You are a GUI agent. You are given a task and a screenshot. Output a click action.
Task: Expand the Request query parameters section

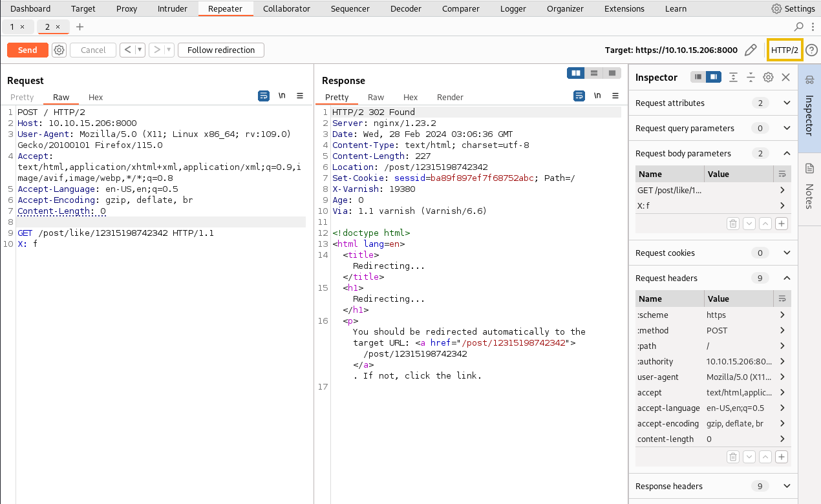click(787, 128)
